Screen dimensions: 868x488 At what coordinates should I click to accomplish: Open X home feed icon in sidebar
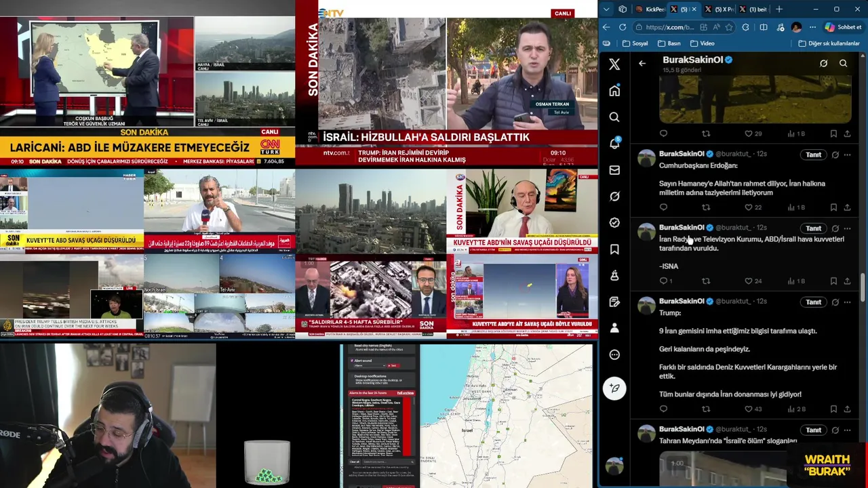coord(614,91)
